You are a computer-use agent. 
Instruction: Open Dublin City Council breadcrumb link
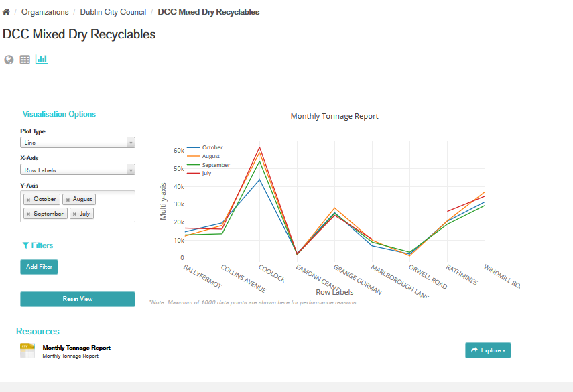(x=113, y=12)
